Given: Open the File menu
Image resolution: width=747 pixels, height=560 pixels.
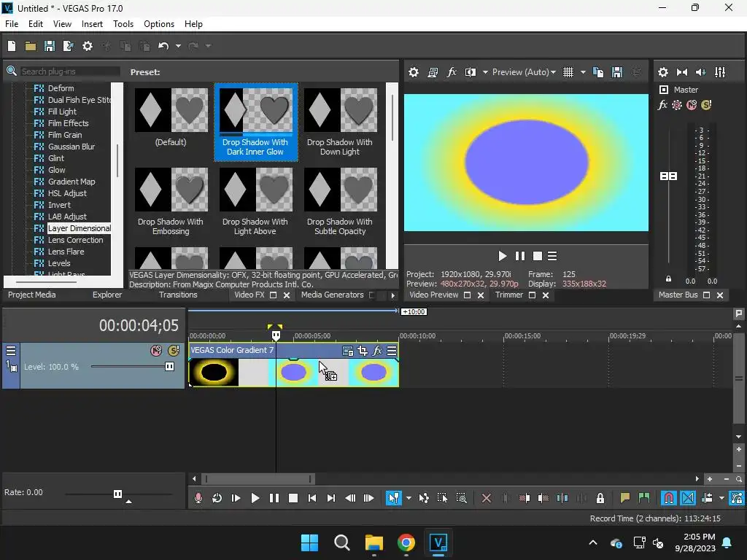Looking at the screenshot, I should pos(12,24).
